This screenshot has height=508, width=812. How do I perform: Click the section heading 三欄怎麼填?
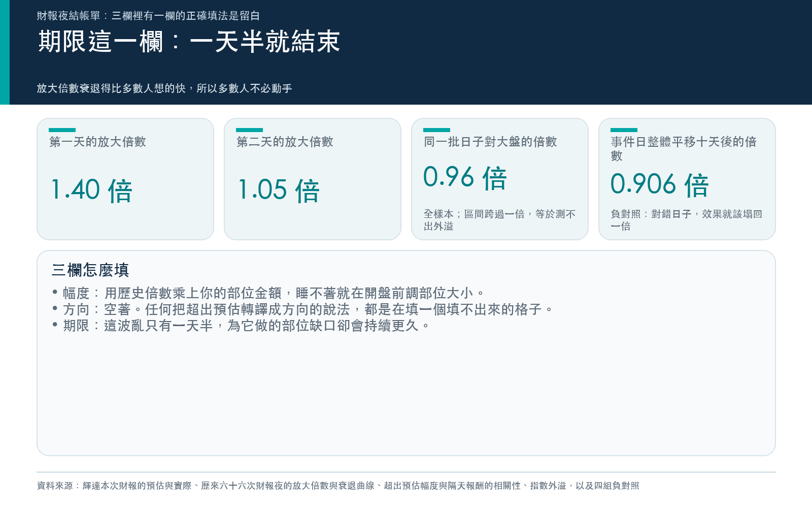pos(90,270)
